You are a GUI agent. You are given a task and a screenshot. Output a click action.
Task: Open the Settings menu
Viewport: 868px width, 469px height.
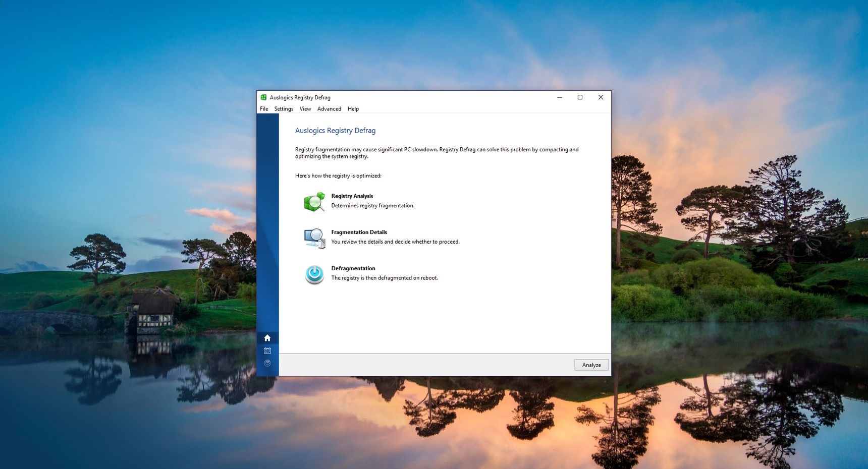(x=284, y=109)
